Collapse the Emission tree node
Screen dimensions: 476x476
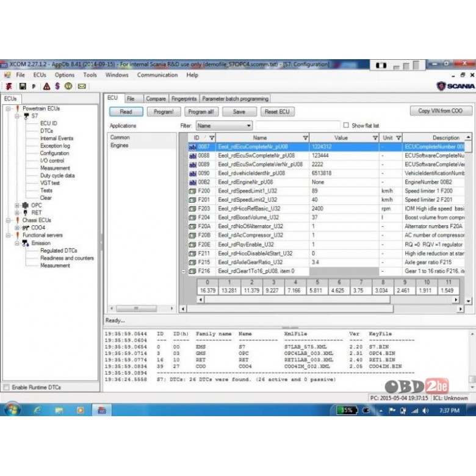17,243
